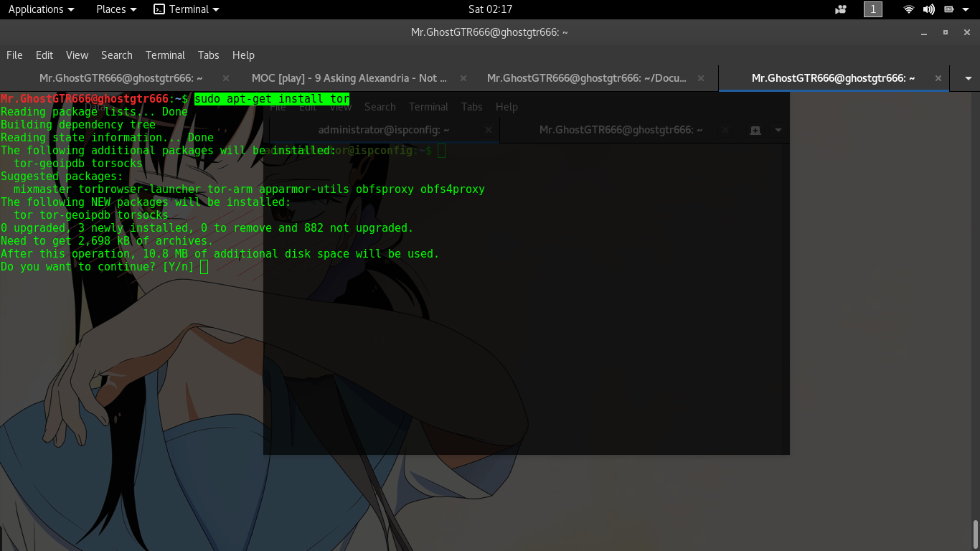Select the active last Mr.GhostGTR666 tab
Viewport: 980px width, 551px height.
pos(833,78)
